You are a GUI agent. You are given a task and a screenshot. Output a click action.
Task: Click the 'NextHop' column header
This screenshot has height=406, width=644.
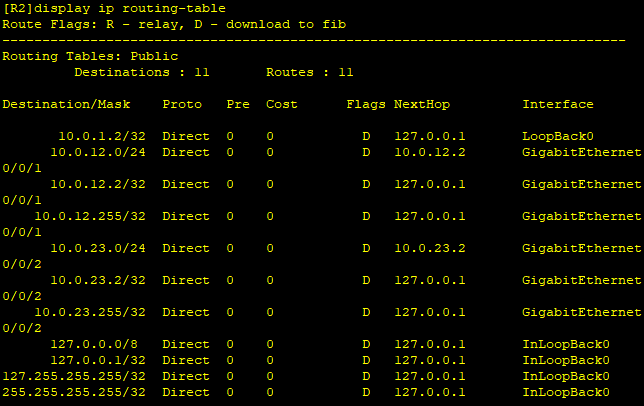tap(422, 104)
